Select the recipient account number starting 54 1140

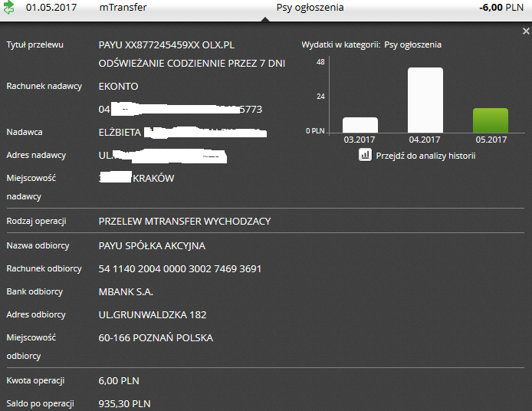180,269
